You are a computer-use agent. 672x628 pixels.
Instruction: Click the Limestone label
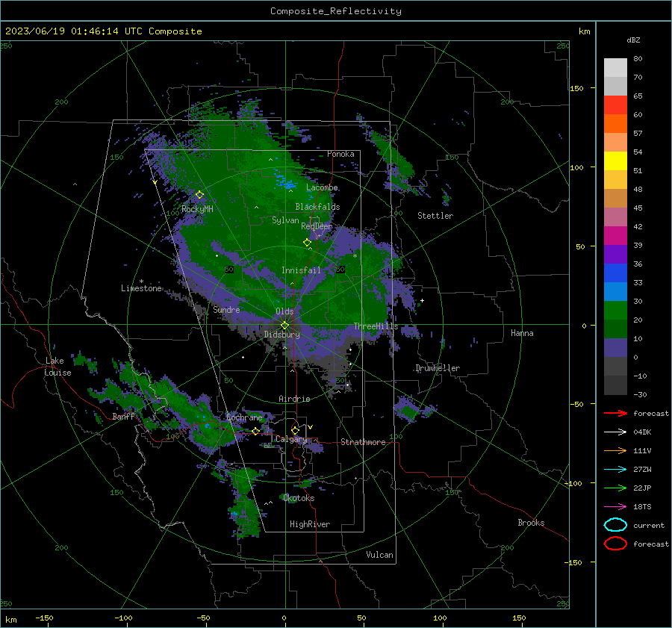click(141, 288)
